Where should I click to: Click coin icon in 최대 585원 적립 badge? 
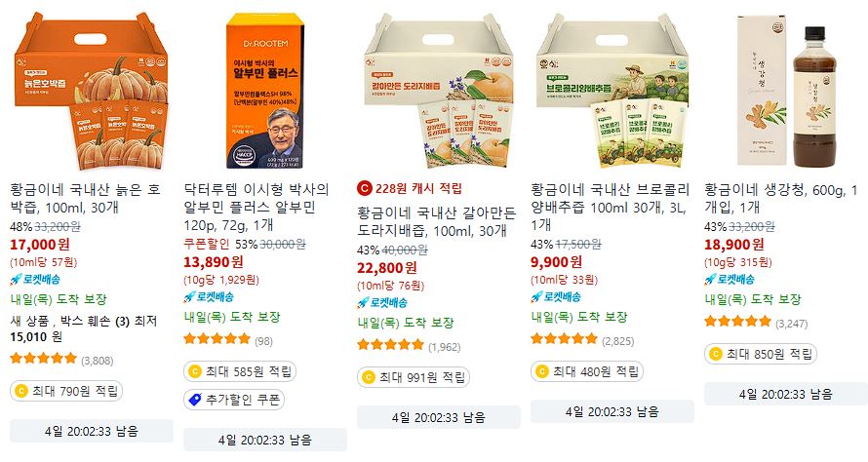(x=194, y=371)
